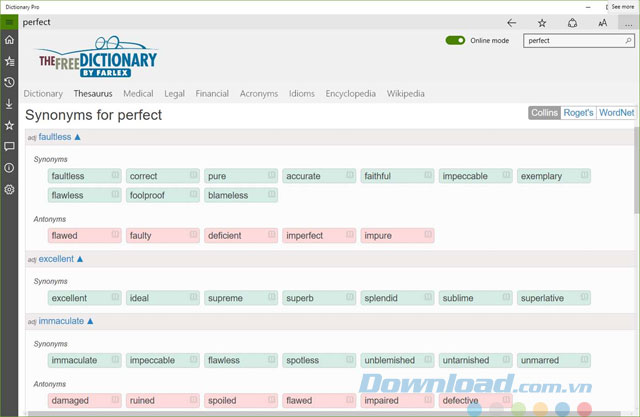Open search history in the sidebar
Viewport: 640px width, 417px height.
(x=9, y=82)
